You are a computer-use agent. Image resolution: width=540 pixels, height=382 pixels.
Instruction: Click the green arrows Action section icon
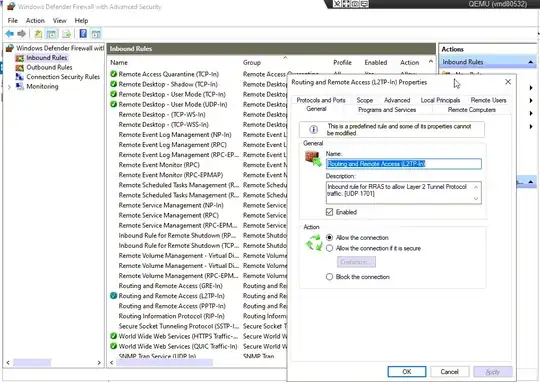(314, 242)
